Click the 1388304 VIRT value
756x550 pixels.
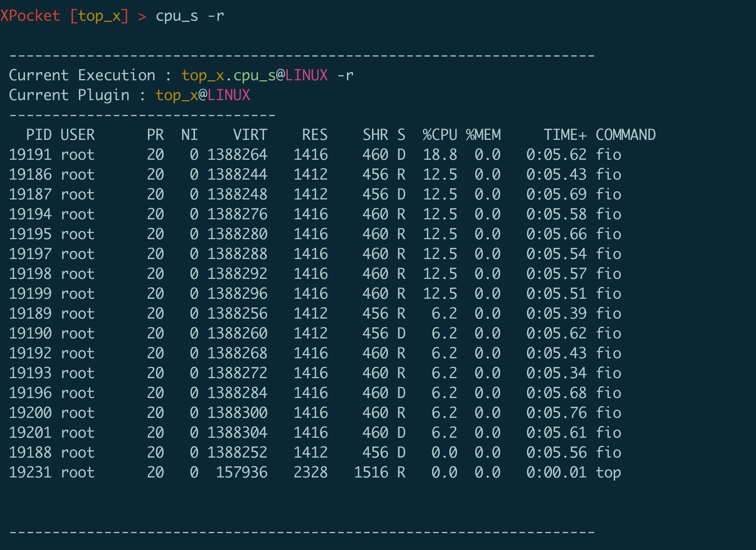237,433
